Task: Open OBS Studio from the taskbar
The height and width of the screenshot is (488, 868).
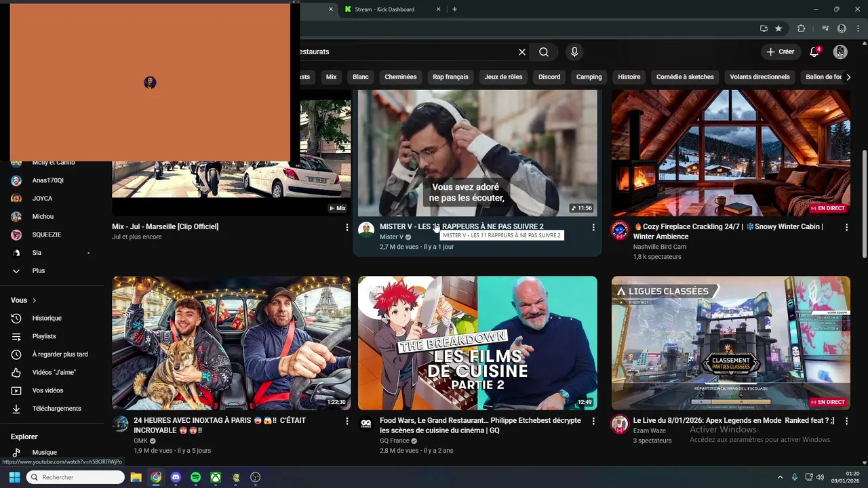Action: [255, 477]
